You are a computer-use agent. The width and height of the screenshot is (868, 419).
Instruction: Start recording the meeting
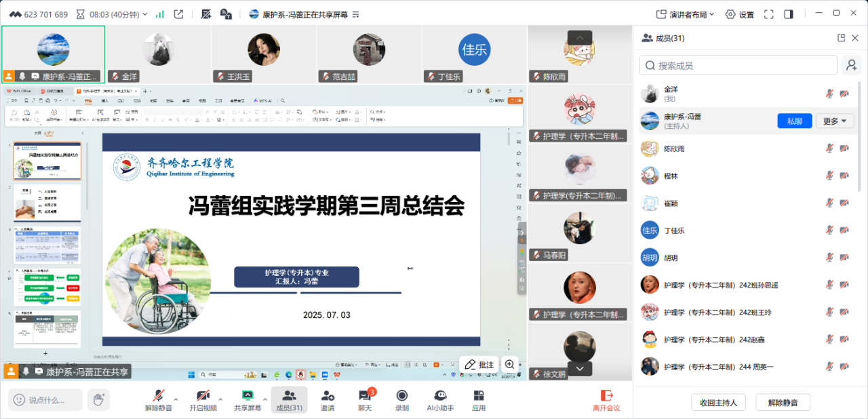[x=402, y=399]
